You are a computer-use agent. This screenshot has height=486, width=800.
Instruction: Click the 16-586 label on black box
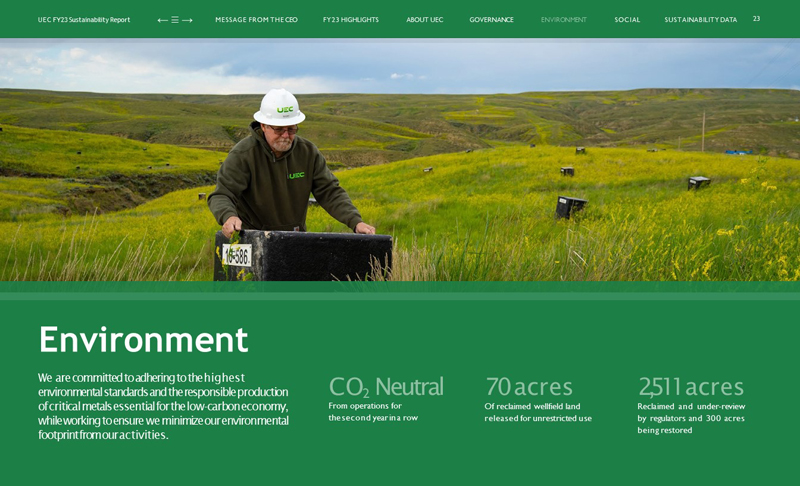(237, 256)
